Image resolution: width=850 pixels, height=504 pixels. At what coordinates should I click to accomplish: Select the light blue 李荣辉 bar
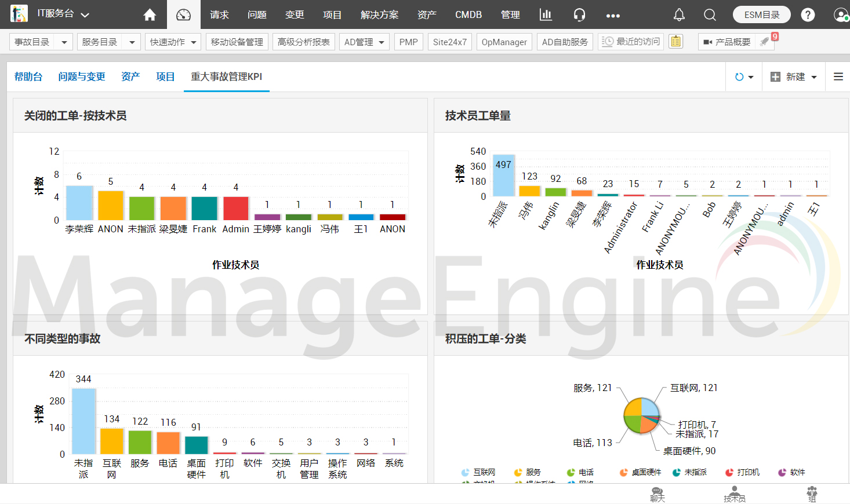pyautogui.click(x=79, y=203)
